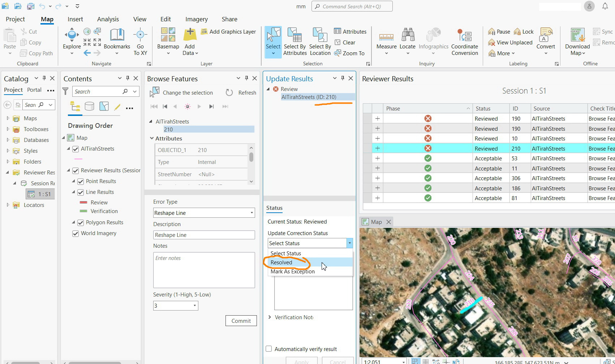The image size is (615, 364).
Task: Expand the Verification Notes section
Action: (x=270, y=317)
